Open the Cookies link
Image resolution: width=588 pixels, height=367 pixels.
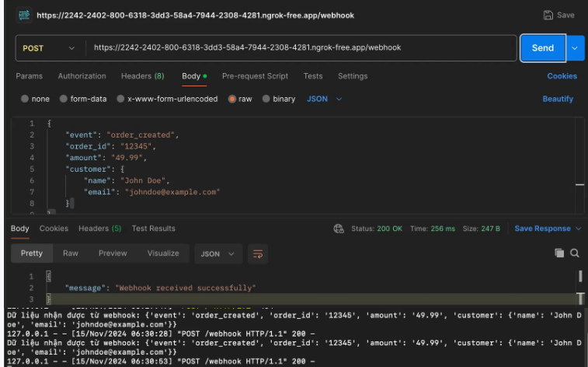562,76
